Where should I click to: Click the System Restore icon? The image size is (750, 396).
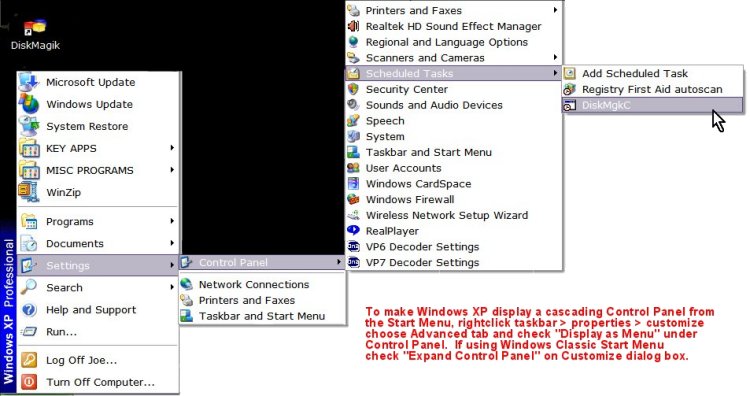coord(29,126)
